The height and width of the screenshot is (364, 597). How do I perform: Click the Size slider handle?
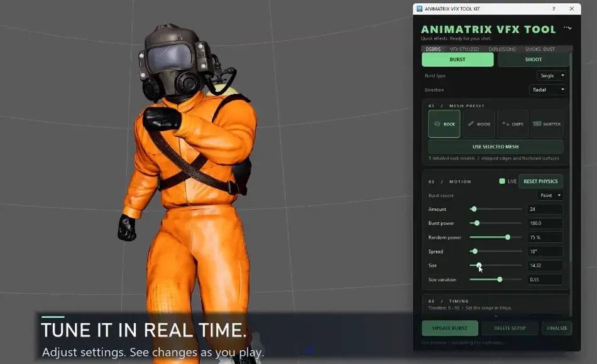point(479,265)
